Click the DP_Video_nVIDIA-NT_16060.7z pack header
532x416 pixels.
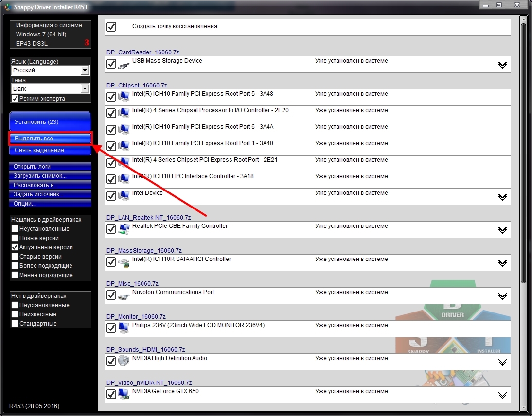click(x=149, y=383)
